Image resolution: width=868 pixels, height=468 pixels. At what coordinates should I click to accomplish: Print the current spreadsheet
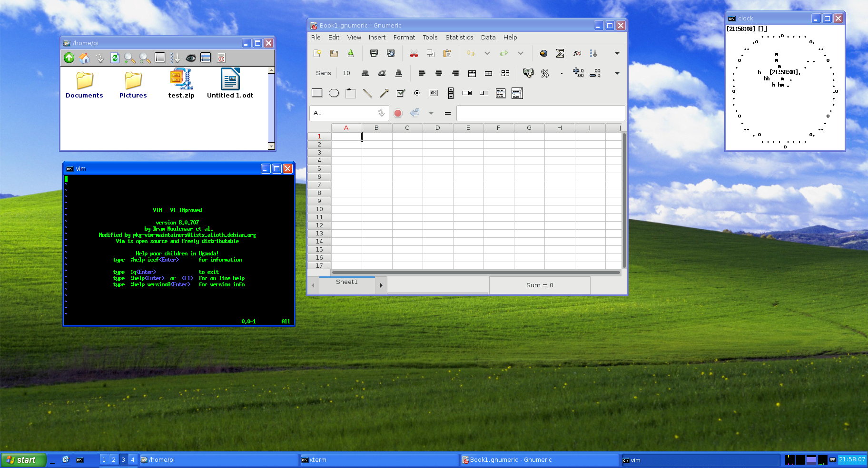(374, 53)
